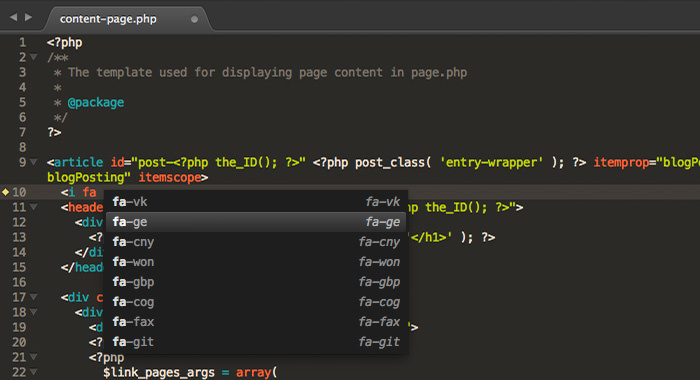Go to next tab with right arrow
The image size is (700, 380).
click(x=29, y=17)
